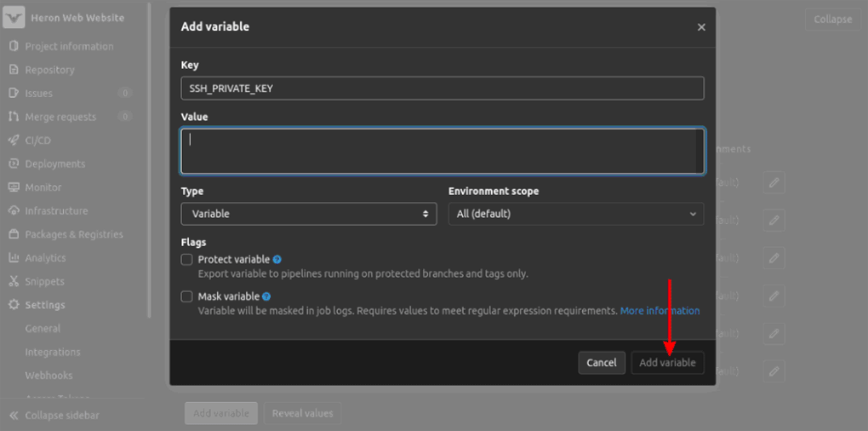The width and height of the screenshot is (868, 431).
Task: Click Heron Web Website project title
Action: tap(77, 18)
